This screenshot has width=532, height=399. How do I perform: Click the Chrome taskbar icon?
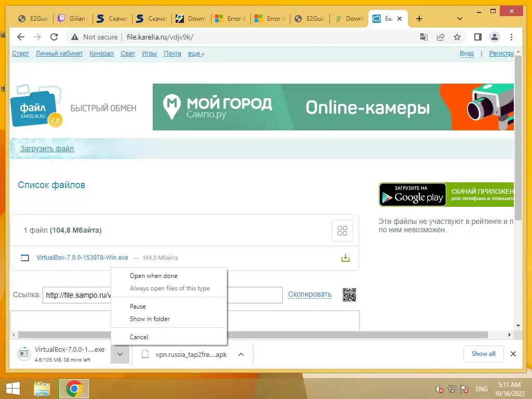74,389
